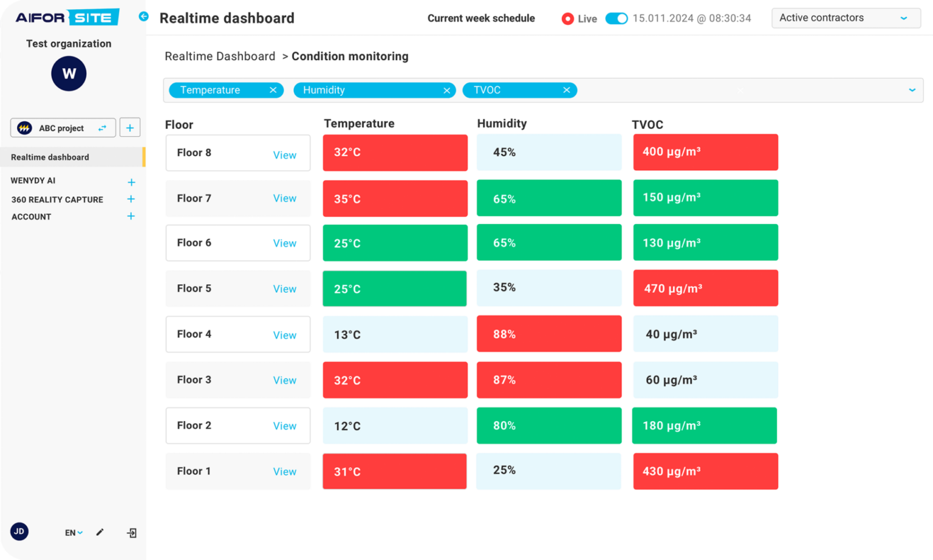Open the EN language selector

[x=73, y=533]
